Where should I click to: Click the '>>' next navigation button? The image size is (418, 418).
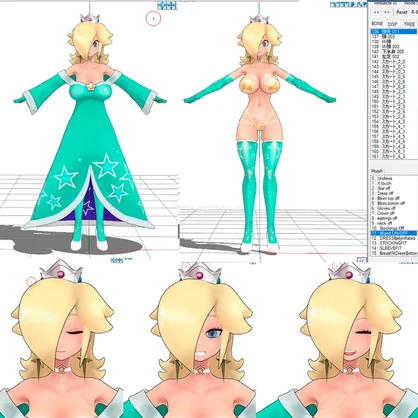[387, 12]
